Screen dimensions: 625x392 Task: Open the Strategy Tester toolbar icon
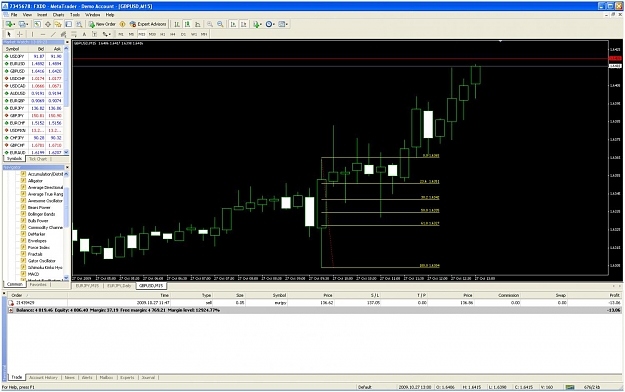[79, 24]
